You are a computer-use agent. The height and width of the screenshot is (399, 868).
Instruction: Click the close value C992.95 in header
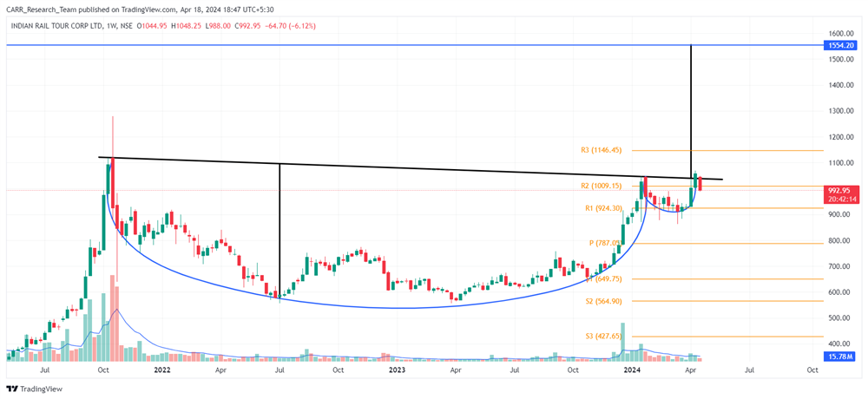(248, 25)
